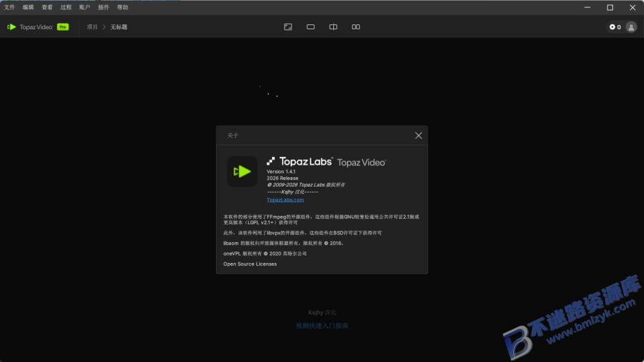Select split view comparison icon

pos(333,27)
